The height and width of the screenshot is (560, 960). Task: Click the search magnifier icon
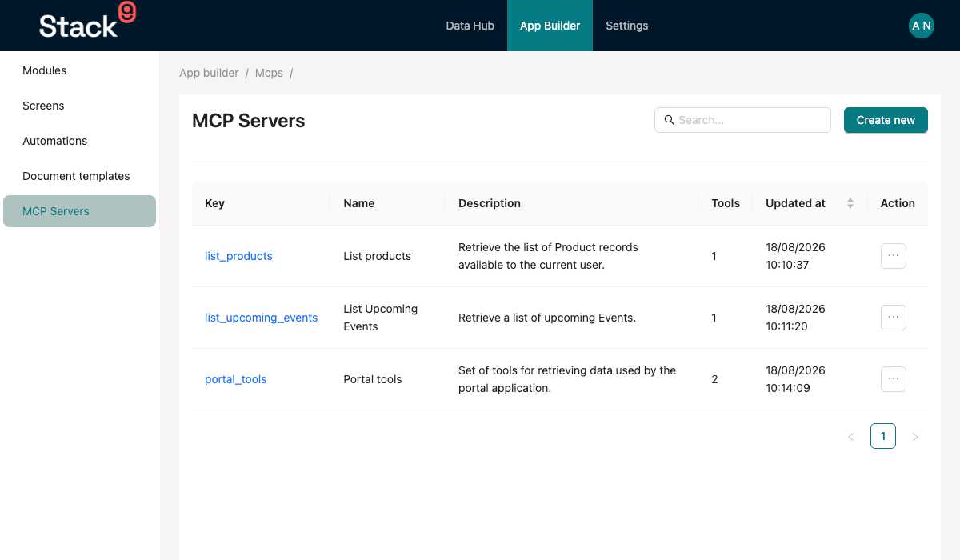[x=669, y=120]
